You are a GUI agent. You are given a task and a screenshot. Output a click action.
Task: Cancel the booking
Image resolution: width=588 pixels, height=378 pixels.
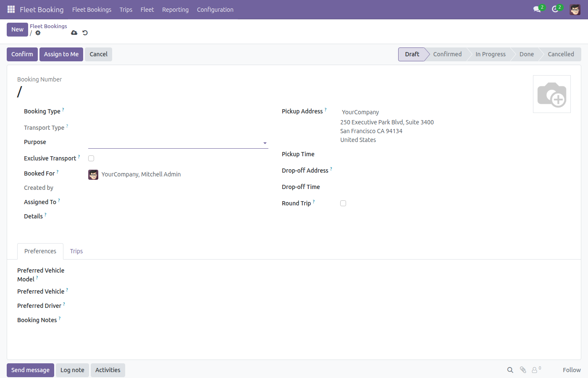pyautogui.click(x=99, y=54)
